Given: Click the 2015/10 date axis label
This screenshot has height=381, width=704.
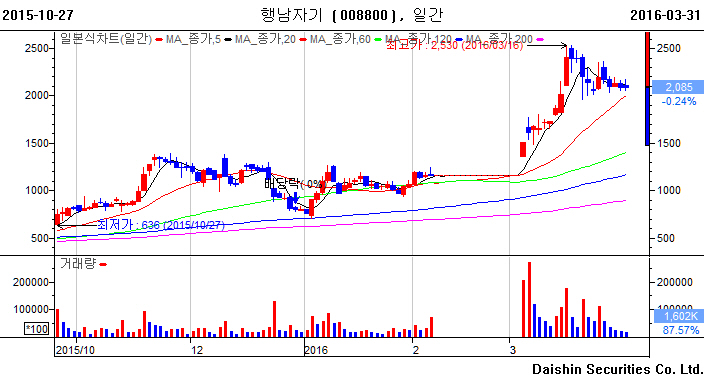Looking at the screenshot, I should (x=75, y=350).
